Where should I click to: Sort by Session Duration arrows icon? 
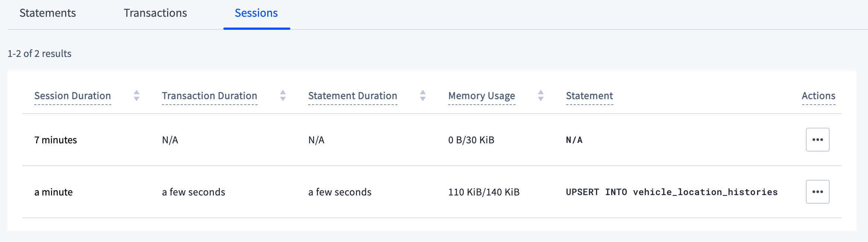click(x=137, y=96)
